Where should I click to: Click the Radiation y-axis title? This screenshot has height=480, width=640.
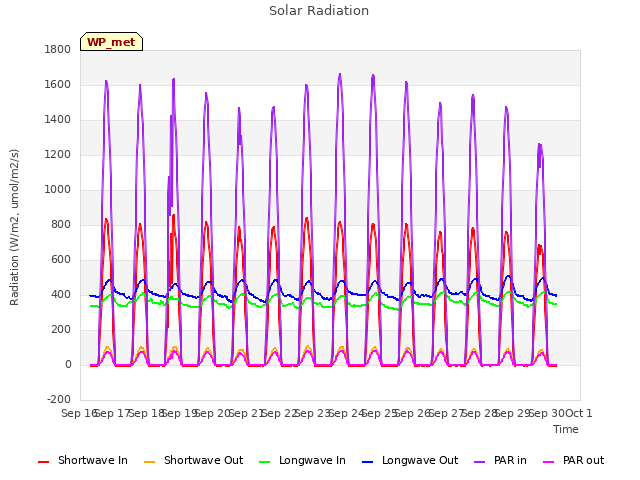pos(14,227)
